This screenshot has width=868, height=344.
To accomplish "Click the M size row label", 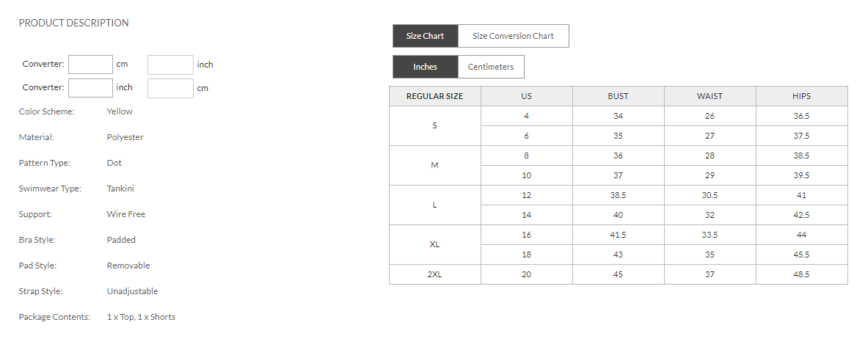I will point(434,165).
